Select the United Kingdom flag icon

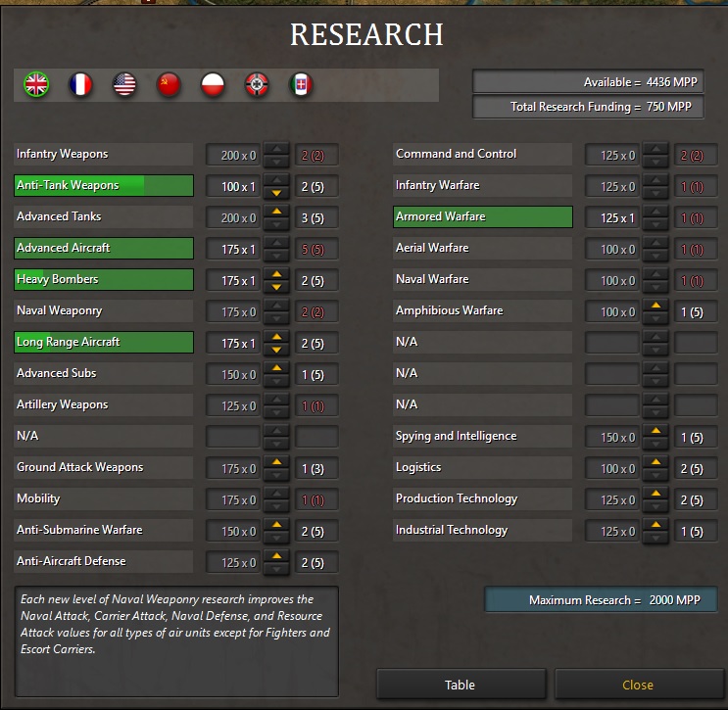pyautogui.click(x=36, y=84)
